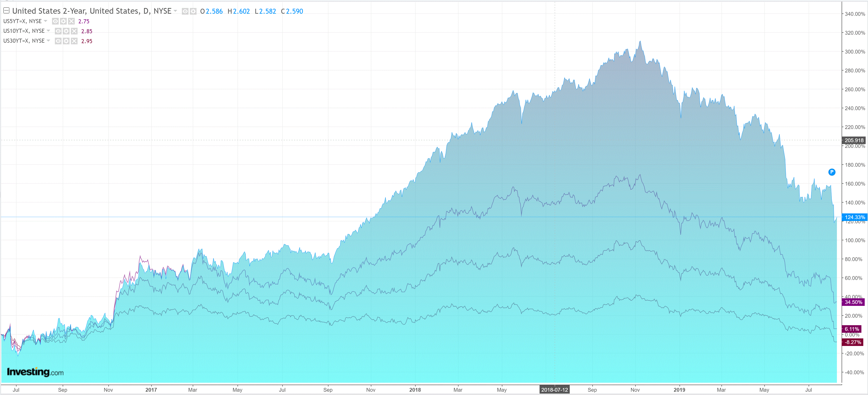Toggle visibility of United States 2-Year series
Viewport: 868px width, 395px height.
[185, 12]
